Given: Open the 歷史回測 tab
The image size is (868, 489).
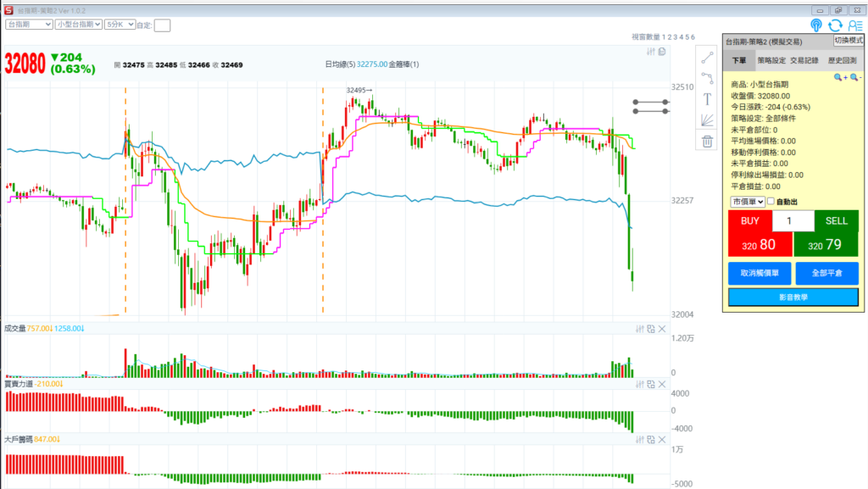Looking at the screenshot, I should tap(842, 60).
